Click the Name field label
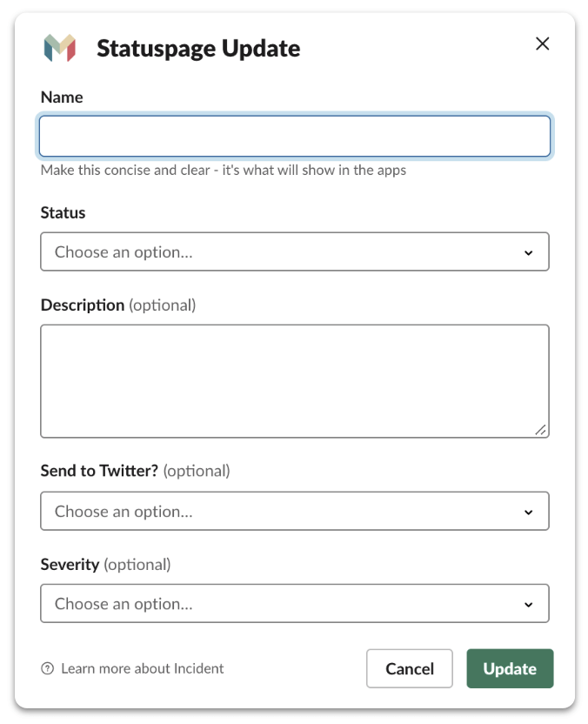Screen dimensions: 588x724 (62, 97)
